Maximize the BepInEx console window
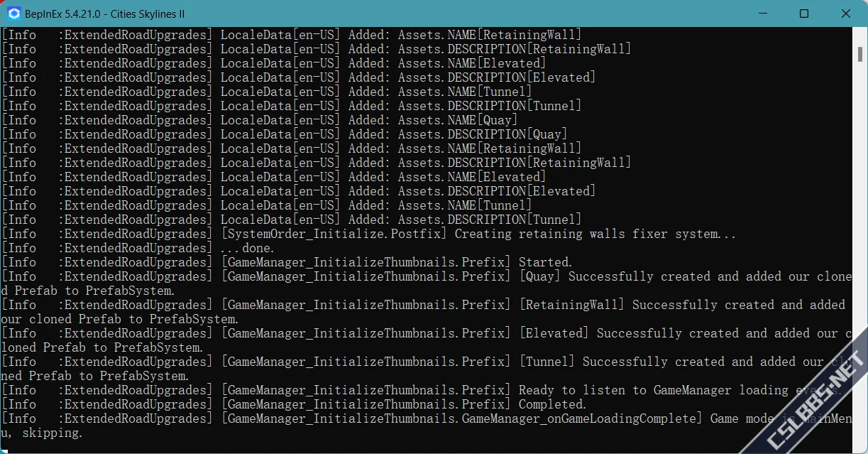The height and width of the screenshot is (454, 868). point(804,13)
